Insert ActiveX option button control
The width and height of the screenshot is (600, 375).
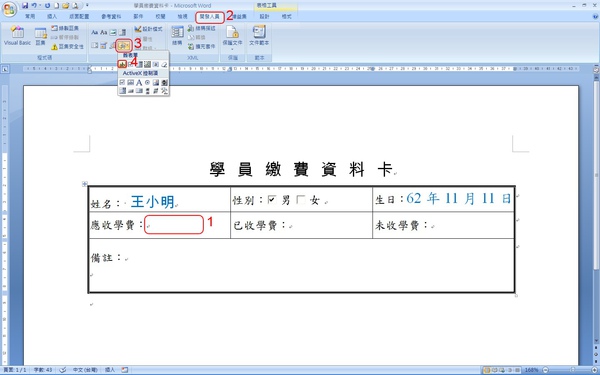click(x=147, y=82)
